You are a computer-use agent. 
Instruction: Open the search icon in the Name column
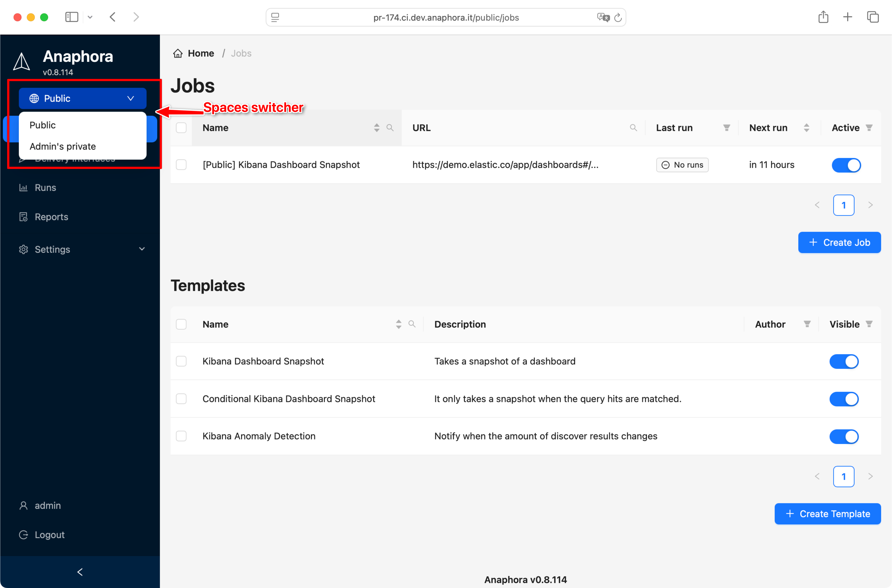pyautogui.click(x=390, y=127)
